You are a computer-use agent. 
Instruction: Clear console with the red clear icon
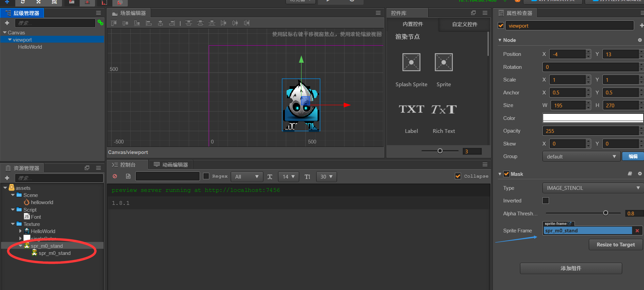tap(115, 176)
